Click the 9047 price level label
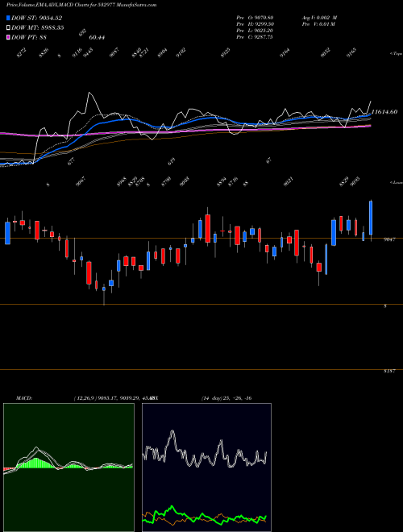The width and height of the screenshot is (403, 532). (x=389, y=239)
